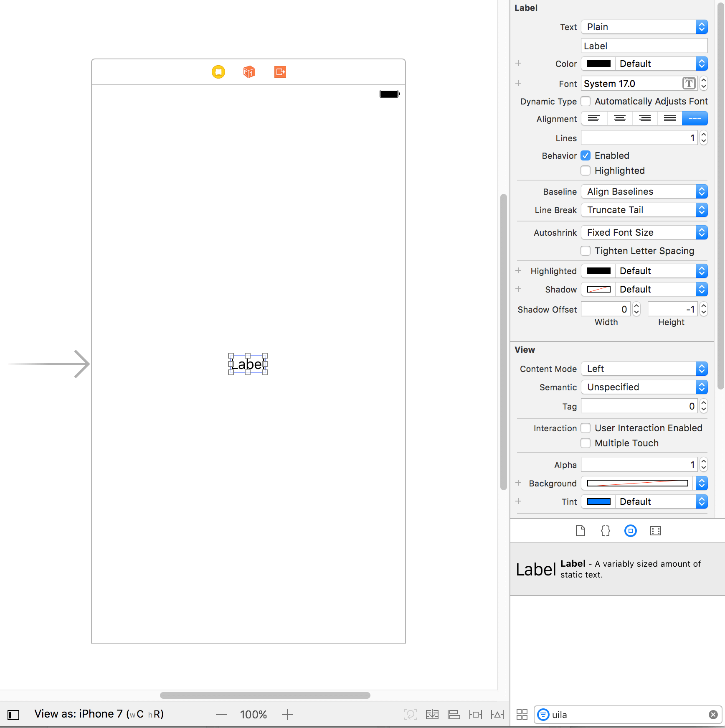The height and width of the screenshot is (728, 725).
Task: Open Highlighted color Default dropdown
Action: [x=662, y=271]
